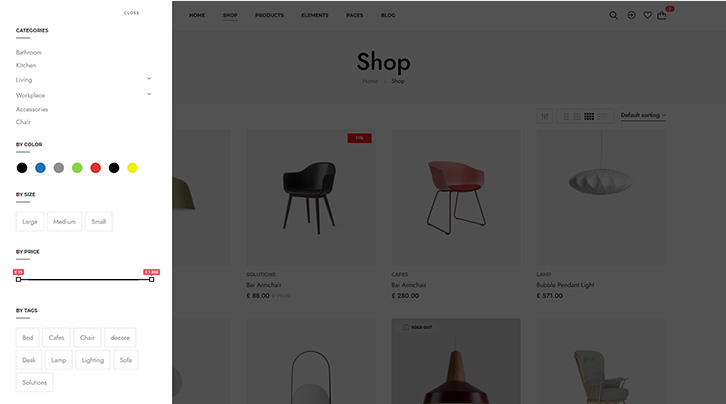Pick the green color swatch
Screen dimensions: 726x404
point(77,168)
